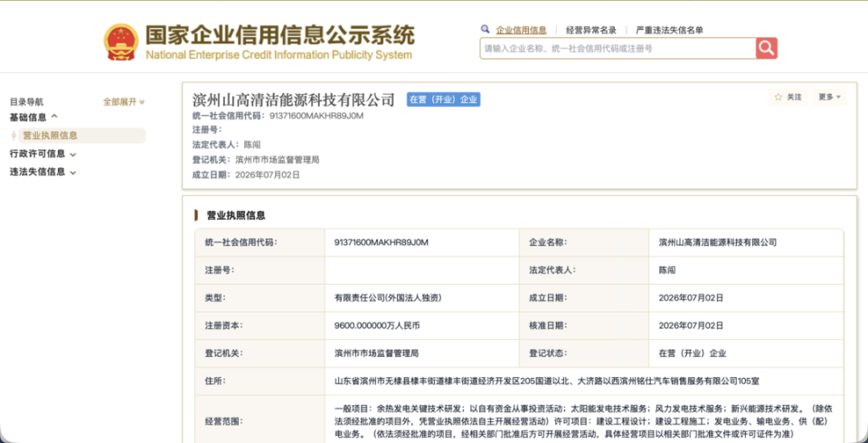This screenshot has height=443, width=868.
Task: Click the table 登记机关 value
Action: pyautogui.click(x=376, y=353)
